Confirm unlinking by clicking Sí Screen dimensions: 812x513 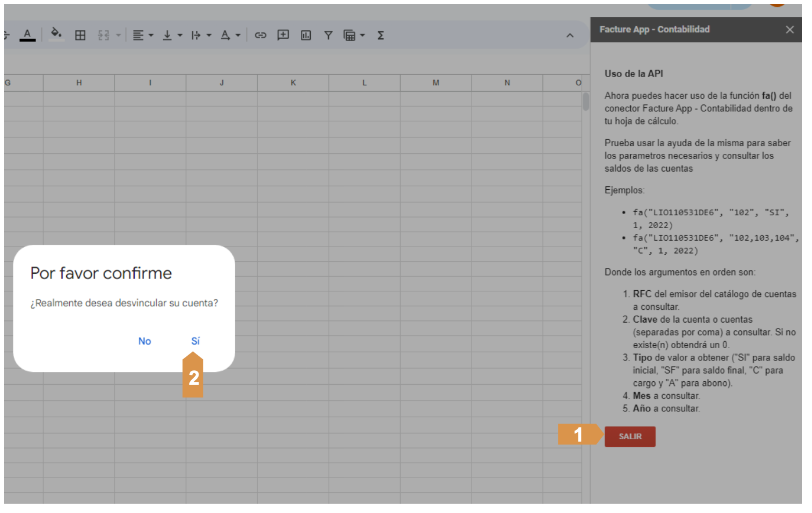pyautogui.click(x=195, y=341)
